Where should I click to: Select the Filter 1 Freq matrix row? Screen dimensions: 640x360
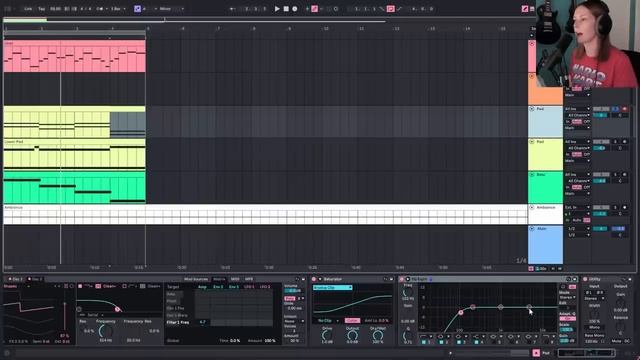click(x=178, y=322)
